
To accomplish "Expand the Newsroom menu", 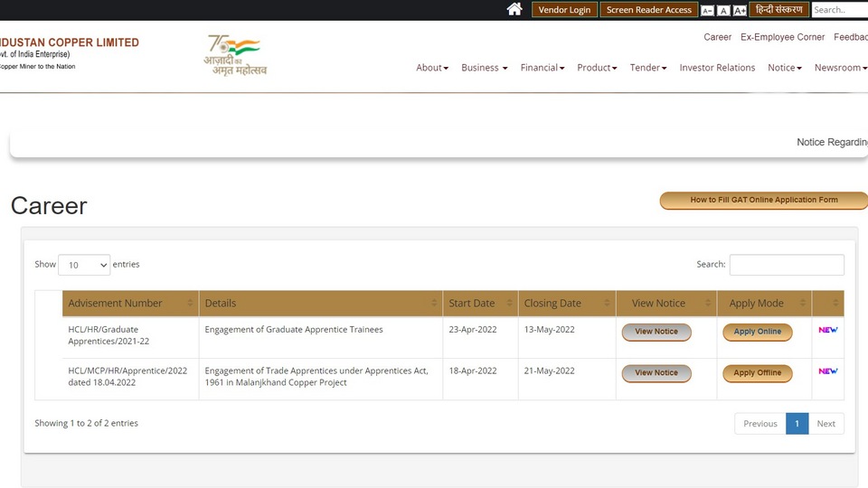I will click(840, 68).
